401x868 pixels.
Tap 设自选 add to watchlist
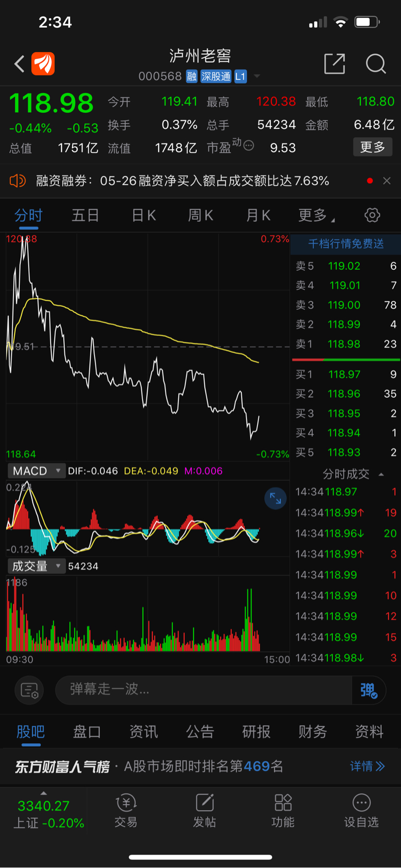pos(361,811)
